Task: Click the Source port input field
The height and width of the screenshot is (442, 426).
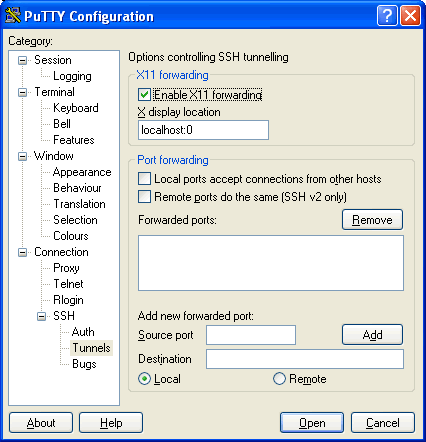Action: (x=251, y=335)
